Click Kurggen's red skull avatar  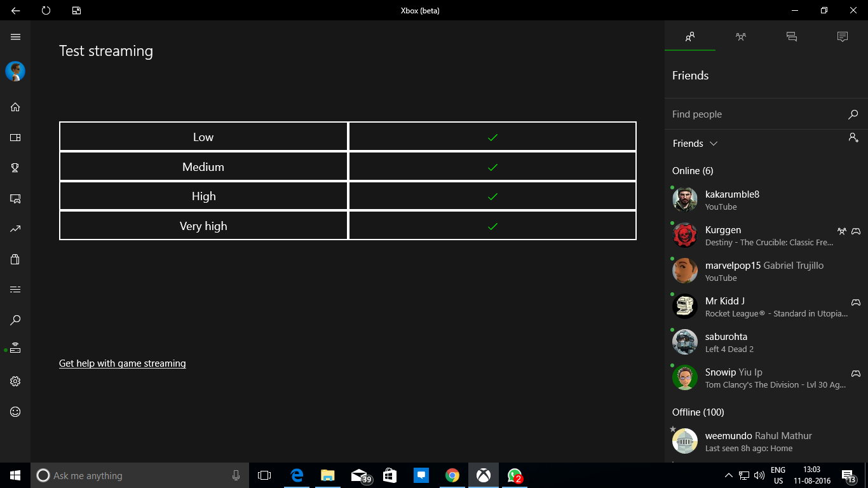pyautogui.click(x=685, y=235)
